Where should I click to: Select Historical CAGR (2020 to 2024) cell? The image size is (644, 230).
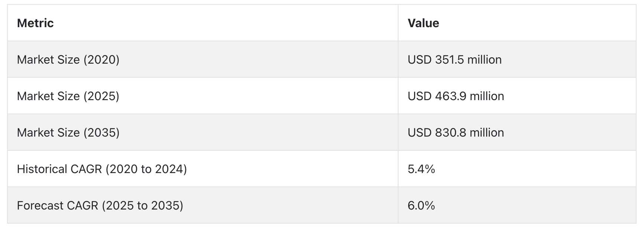pos(203,169)
